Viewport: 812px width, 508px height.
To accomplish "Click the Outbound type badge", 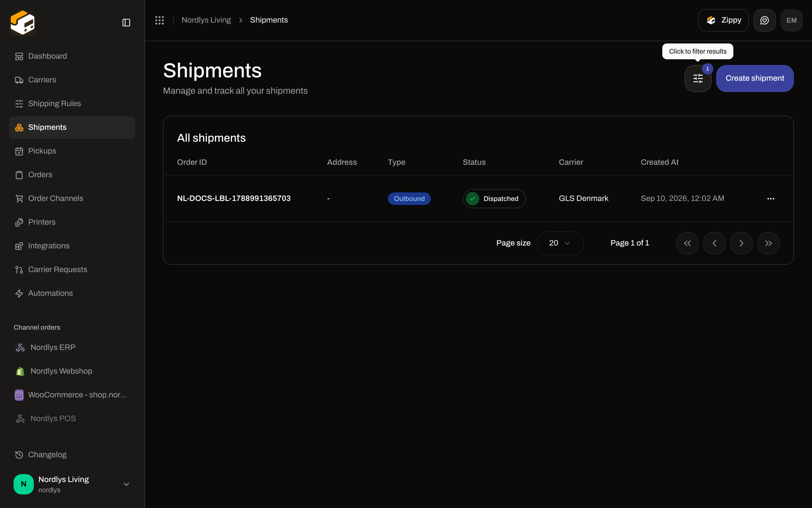I will click(x=409, y=199).
